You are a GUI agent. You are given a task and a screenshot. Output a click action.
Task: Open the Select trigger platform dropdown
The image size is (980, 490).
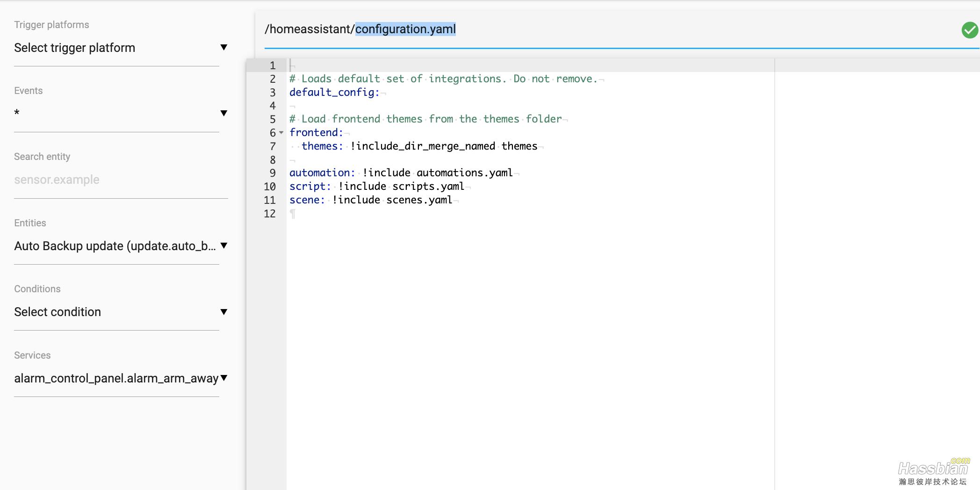tap(121, 48)
